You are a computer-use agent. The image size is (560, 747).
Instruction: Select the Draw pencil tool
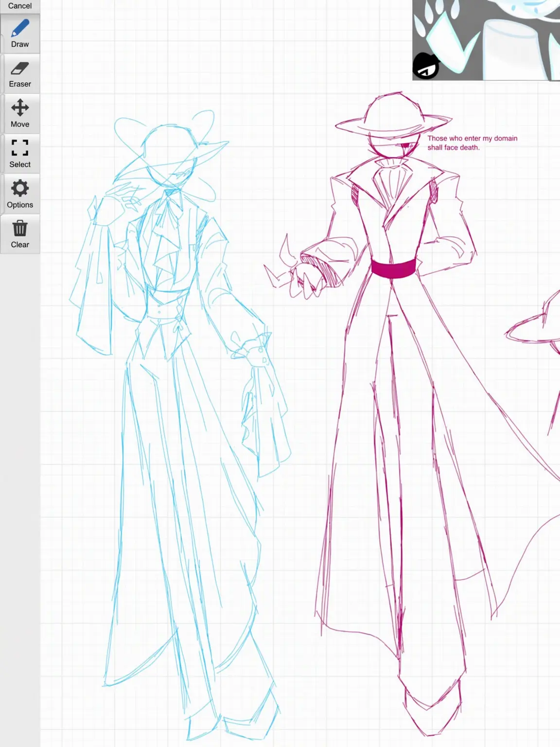coord(20,34)
